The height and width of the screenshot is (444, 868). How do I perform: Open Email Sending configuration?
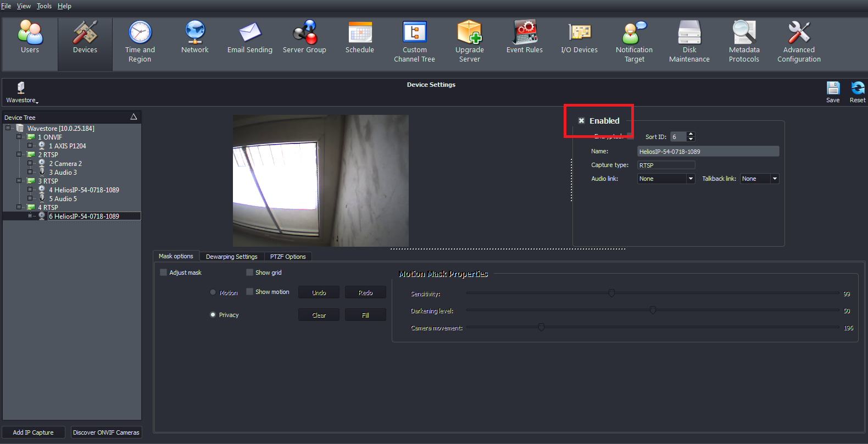pos(250,37)
